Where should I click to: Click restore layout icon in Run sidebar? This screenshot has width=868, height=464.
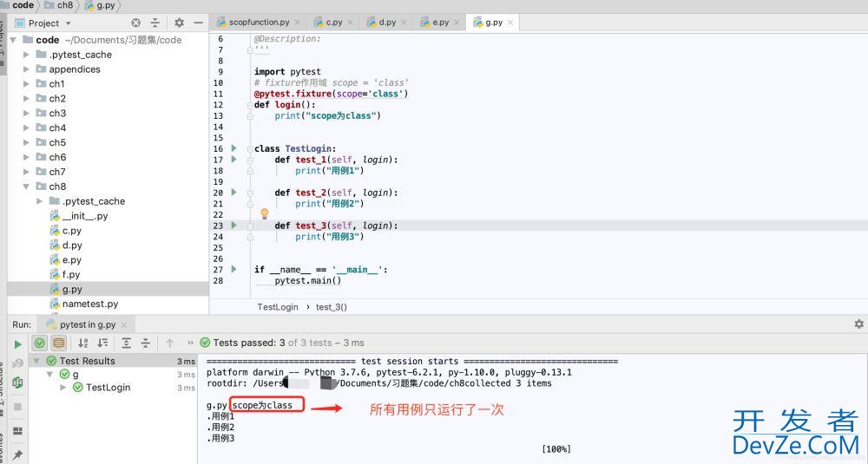pos(17,431)
